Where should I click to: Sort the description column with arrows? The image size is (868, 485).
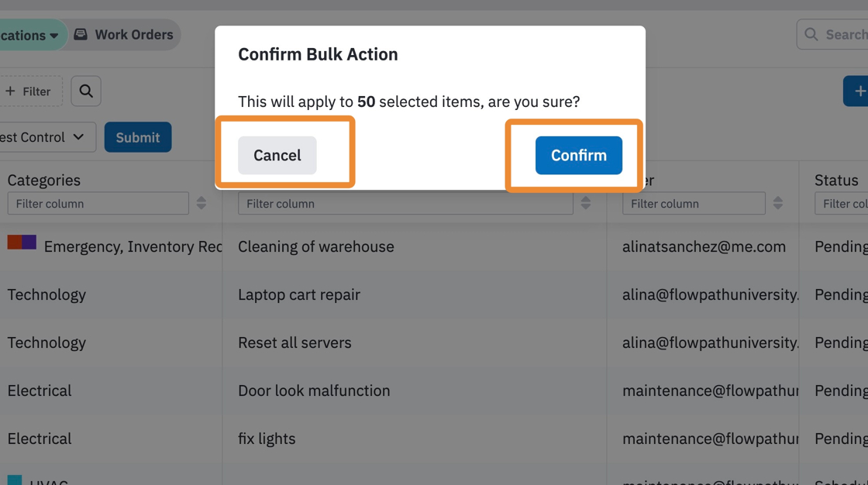click(586, 203)
